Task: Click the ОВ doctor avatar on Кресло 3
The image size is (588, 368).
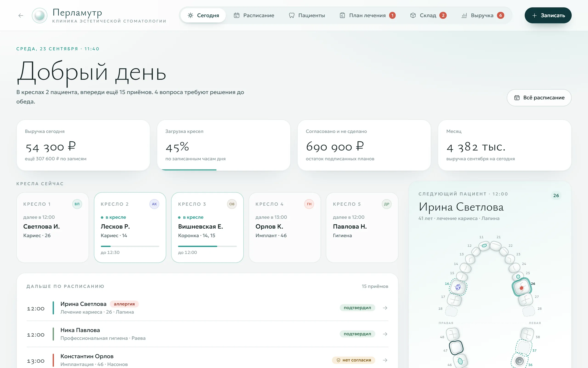Action: 232,204
